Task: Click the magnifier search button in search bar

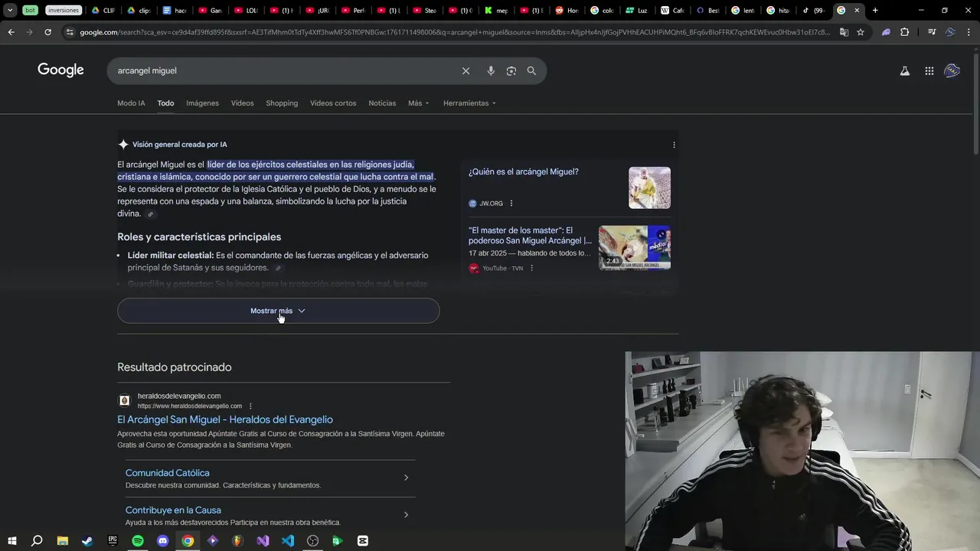Action: coord(531,70)
